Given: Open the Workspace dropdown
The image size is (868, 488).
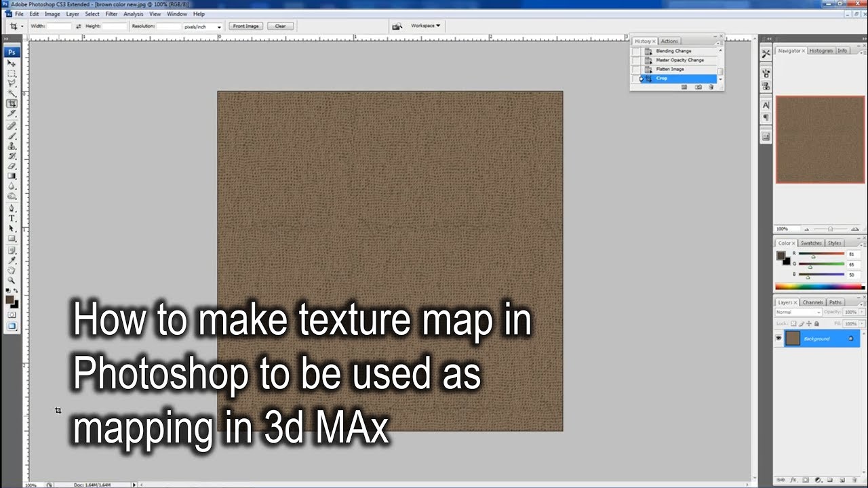Looking at the screenshot, I should coord(425,26).
